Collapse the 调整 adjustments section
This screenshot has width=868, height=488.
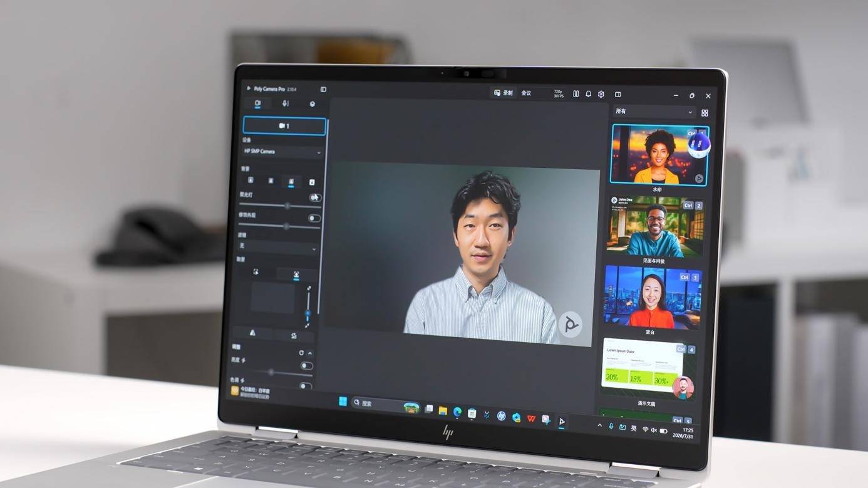coord(309,353)
